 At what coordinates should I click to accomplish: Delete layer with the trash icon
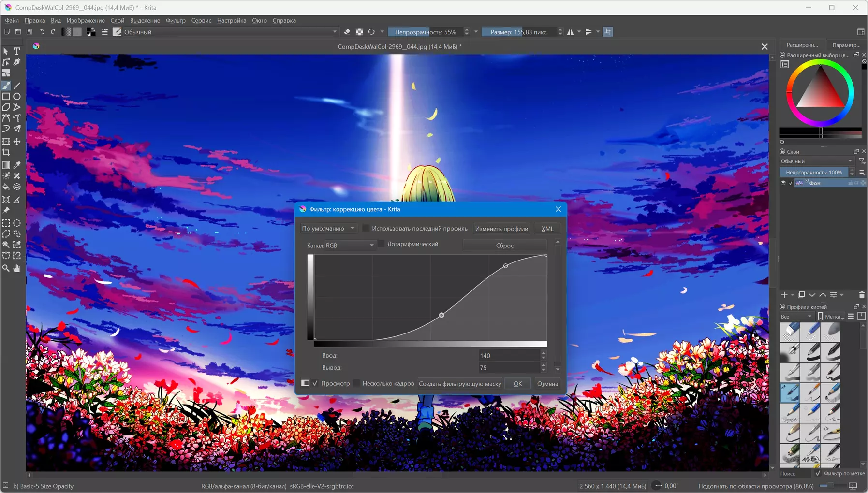862,295
